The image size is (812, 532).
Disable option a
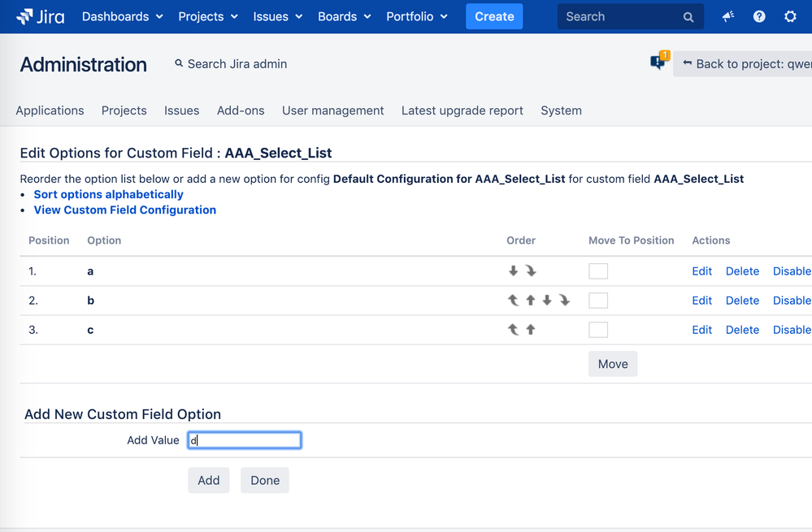792,271
